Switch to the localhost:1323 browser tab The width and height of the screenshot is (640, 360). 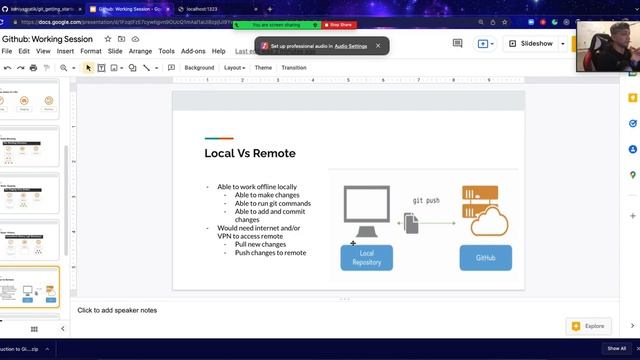202,9
